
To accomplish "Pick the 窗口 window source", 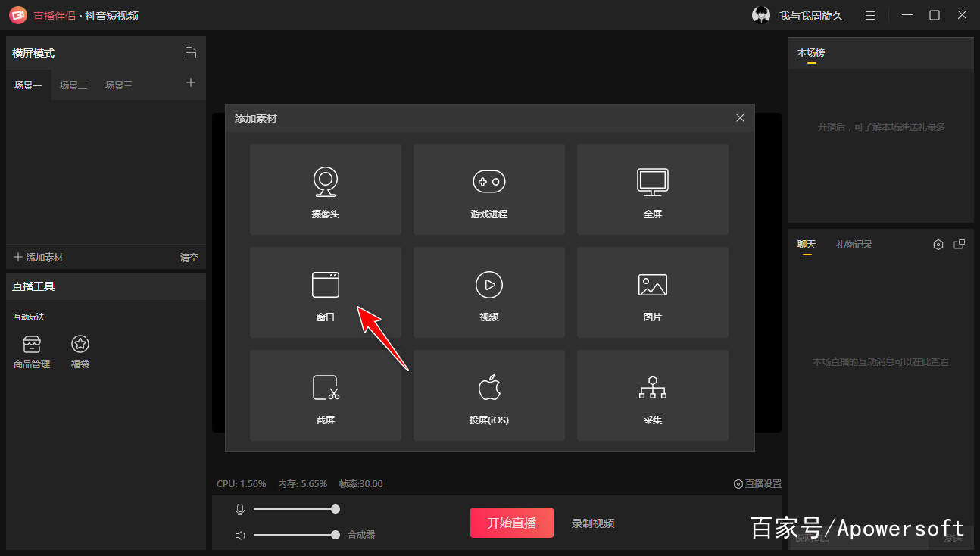I will (326, 292).
